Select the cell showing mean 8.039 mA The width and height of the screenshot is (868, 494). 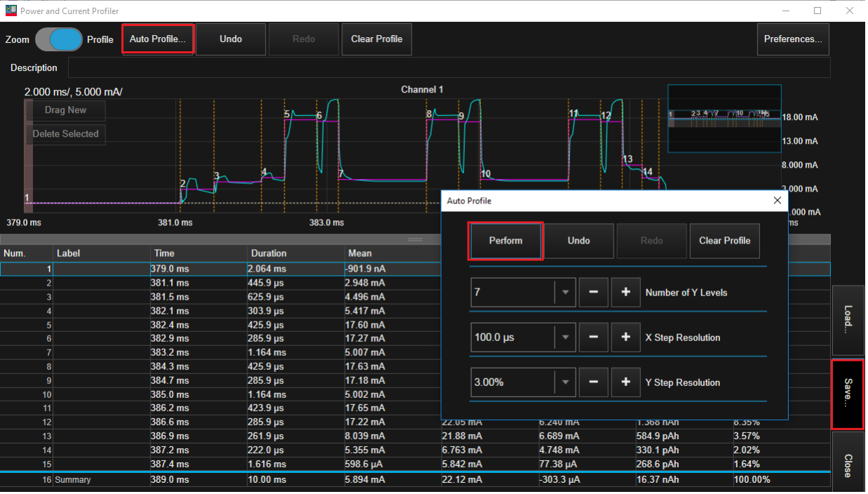point(392,436)
